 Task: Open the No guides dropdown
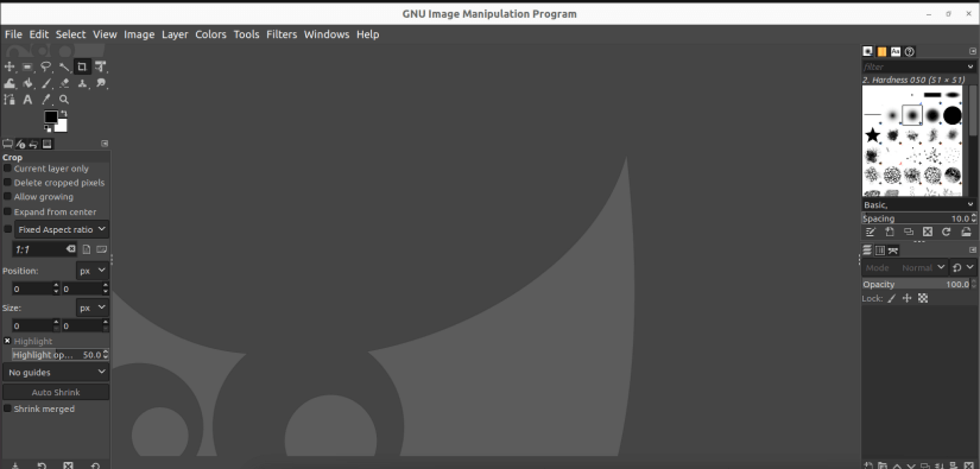[x=56, y=372]
